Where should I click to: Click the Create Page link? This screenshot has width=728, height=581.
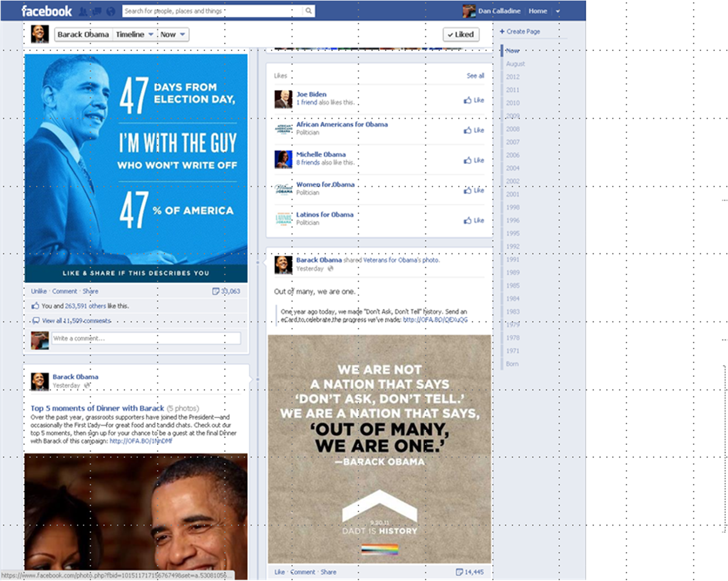520,32
